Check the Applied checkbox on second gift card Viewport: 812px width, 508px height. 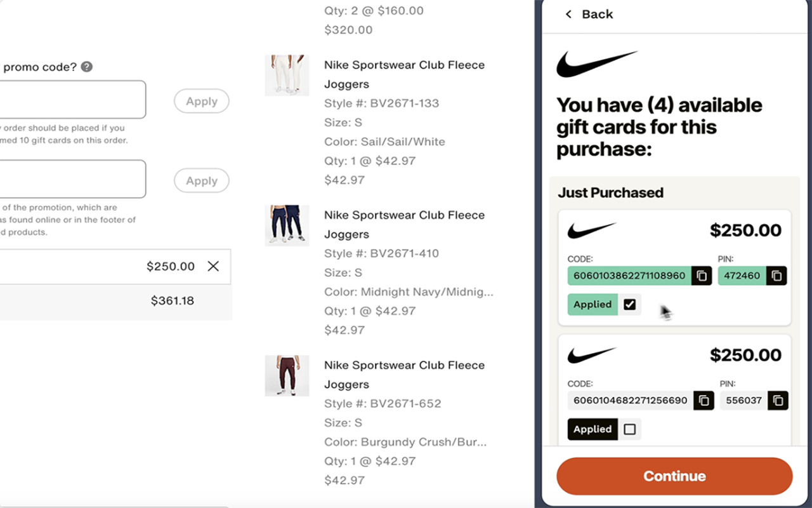629,429
